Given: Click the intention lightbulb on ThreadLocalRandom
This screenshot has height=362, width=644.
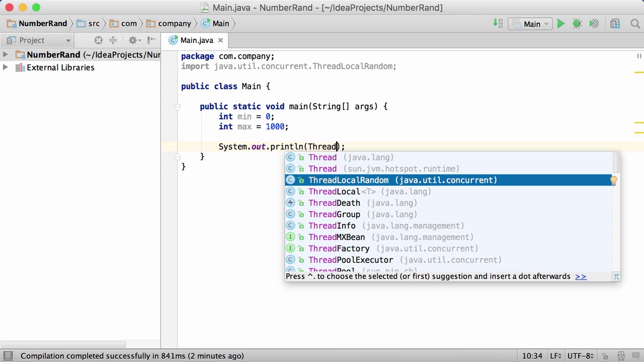Looking at the screenshot, I should [614, 180].
